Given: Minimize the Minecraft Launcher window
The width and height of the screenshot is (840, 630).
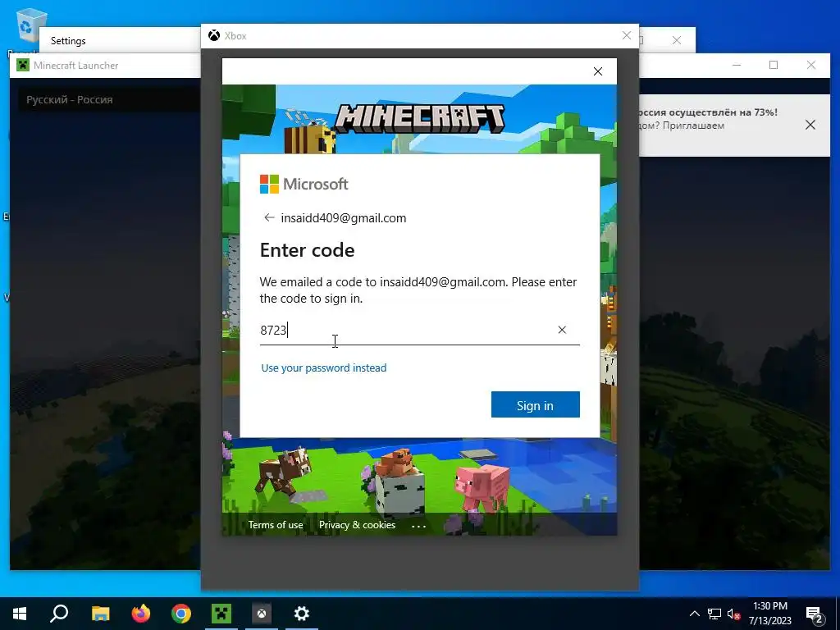Looking at the screenshot, I should (x=737, y=65).
